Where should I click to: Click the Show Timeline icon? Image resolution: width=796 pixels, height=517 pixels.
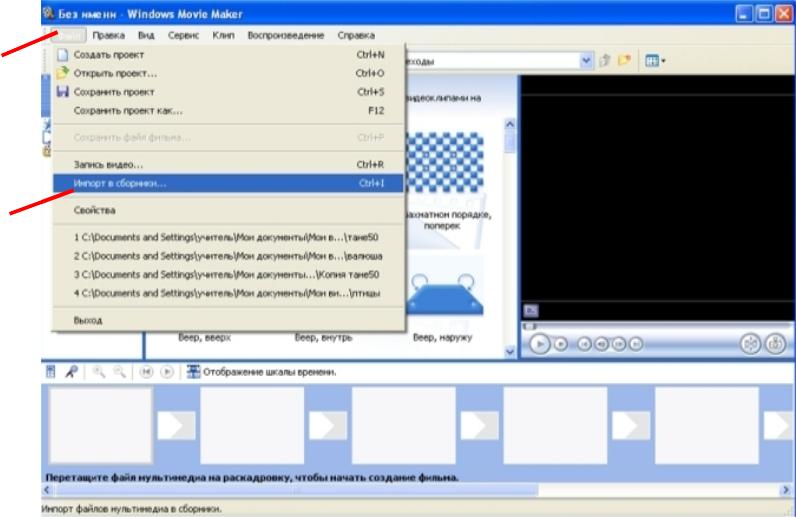(x=193, y=372)
